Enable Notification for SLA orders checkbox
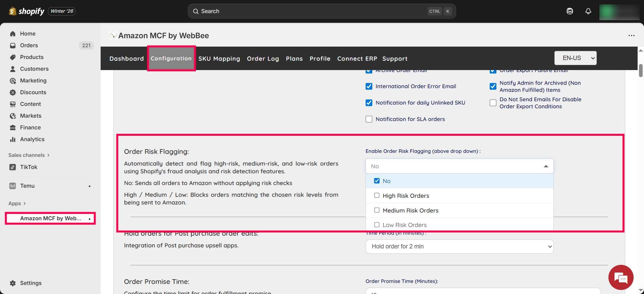The width and height of the screenshot is (644, 294). [x=369, y=119]
